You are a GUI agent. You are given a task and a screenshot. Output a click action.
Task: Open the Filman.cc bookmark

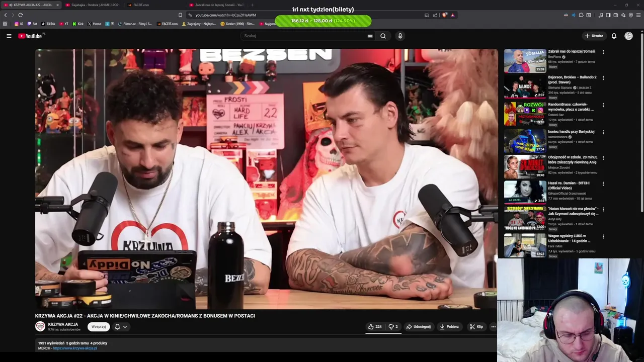(x=135, y=24)
